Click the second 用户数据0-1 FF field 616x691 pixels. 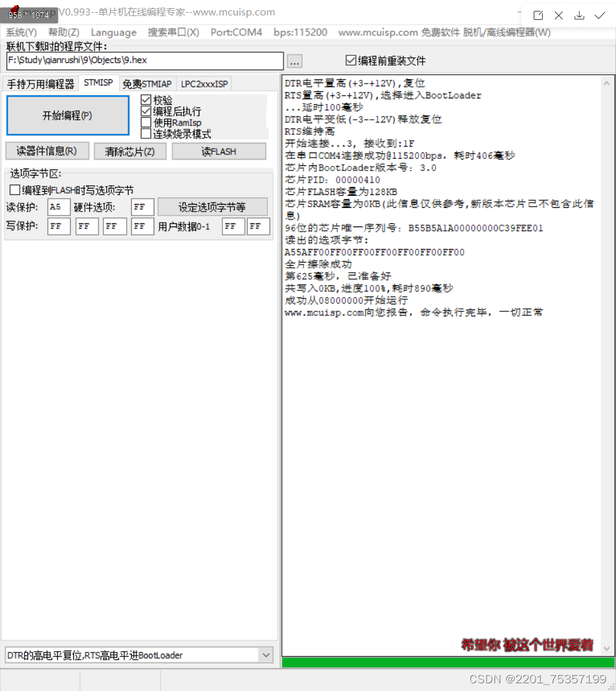258,226
